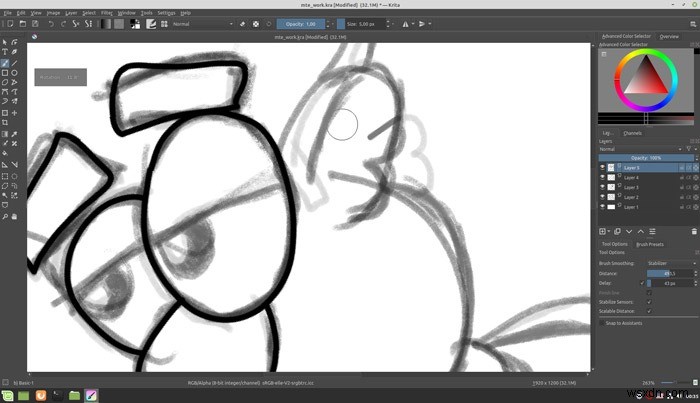
Task: Select the Crop tool
Action: (x=5, y=122)
